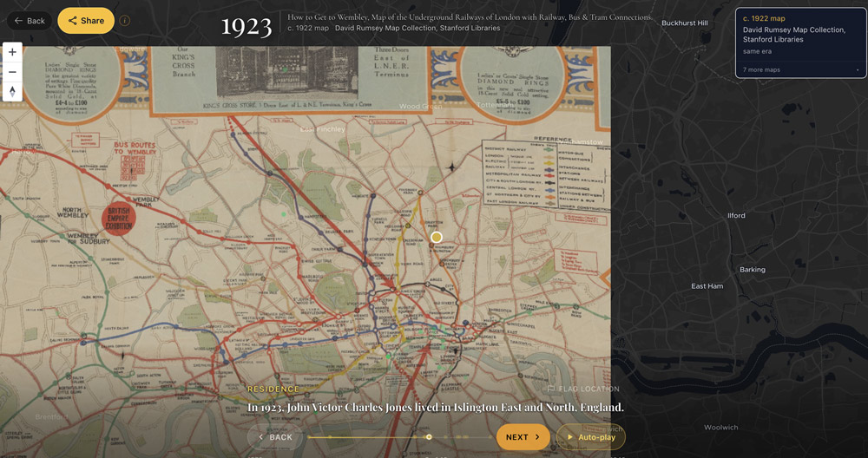Viewport: 868px width, 458px height.
Task: Click the Woolwich map label
Action: [x=720, y=428]
